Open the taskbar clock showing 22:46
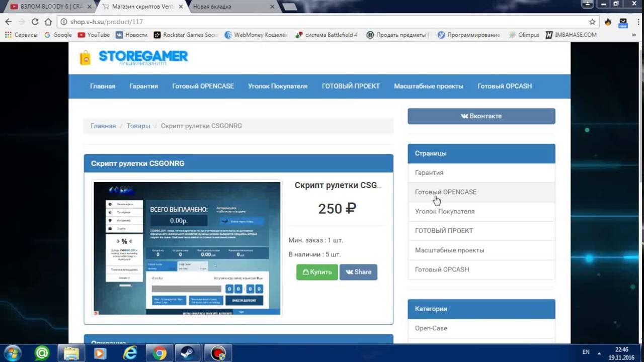The image size is (644, 362). 621,353
